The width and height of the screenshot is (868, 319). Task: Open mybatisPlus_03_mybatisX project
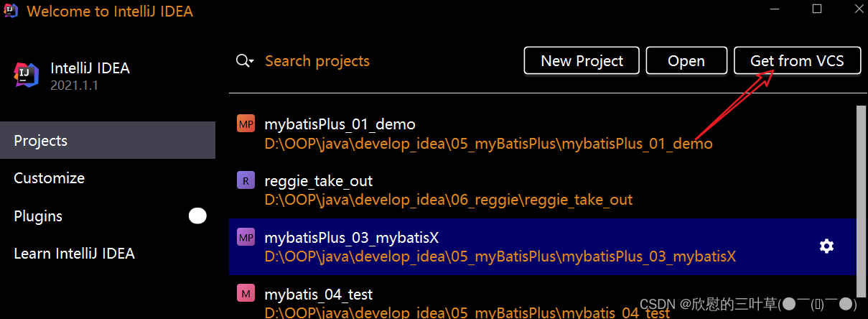click(x=542, y=246)
